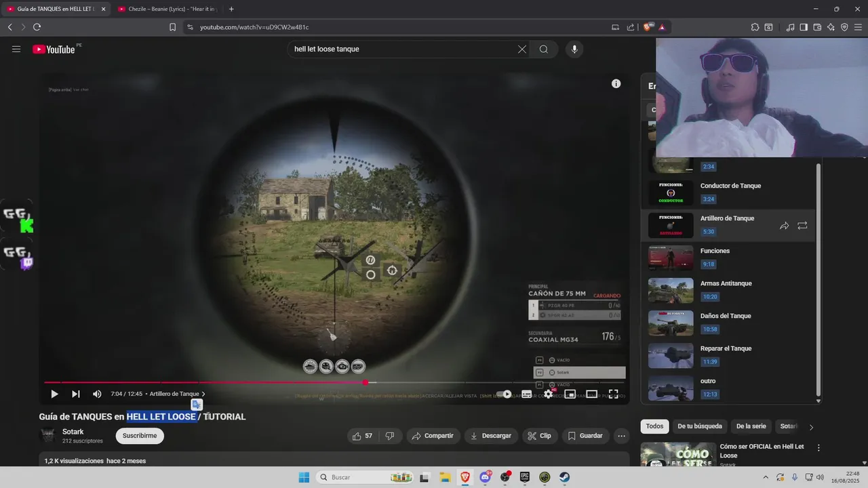Viewport: 868px width, 488px height.
Task: Show more filter chips with the arrow
Action: pos(811,427)
